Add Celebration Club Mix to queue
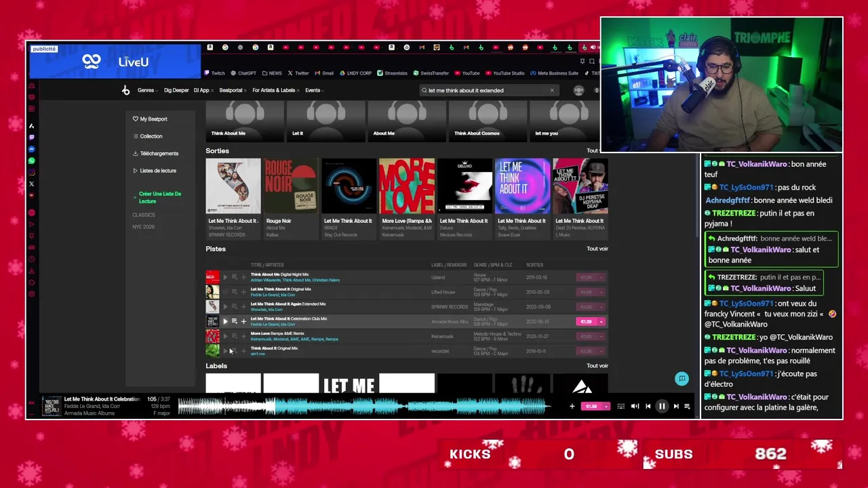 pos(234,321)
